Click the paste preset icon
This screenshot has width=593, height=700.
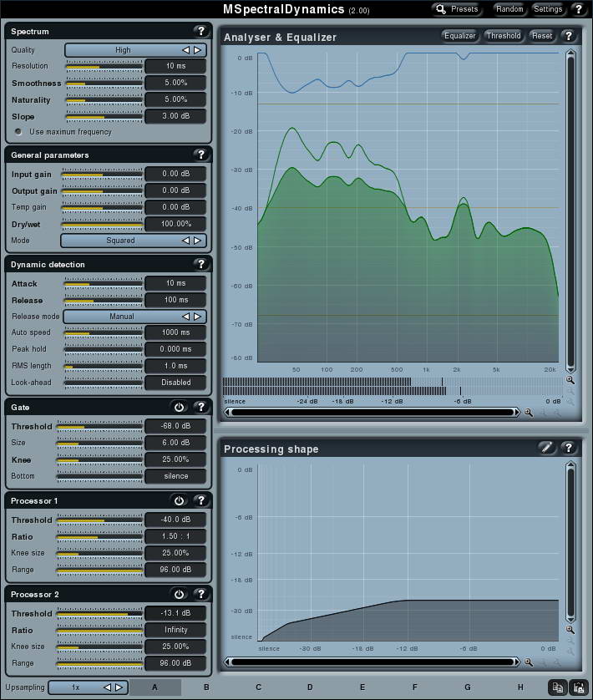(579, 687)
